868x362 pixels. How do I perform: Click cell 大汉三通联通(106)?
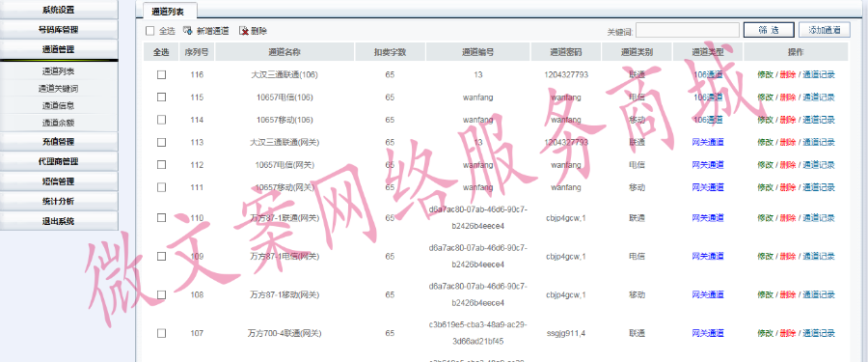[285, 74]
